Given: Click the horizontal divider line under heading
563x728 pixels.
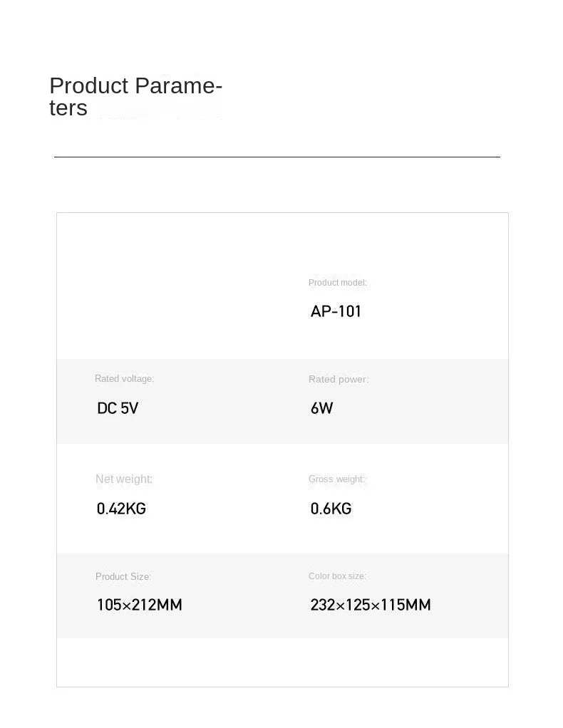Looking at the screenshot, I should click(277, 157).
